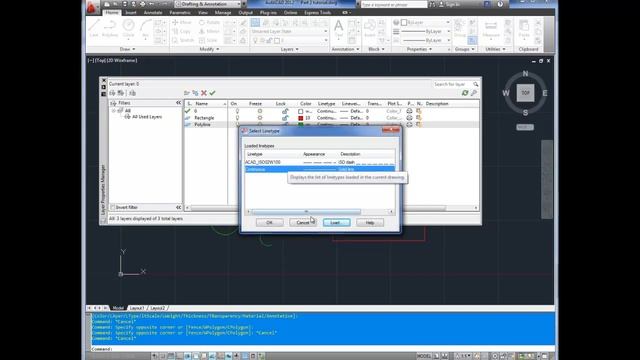Expand the Draw panel

point(127,49)
